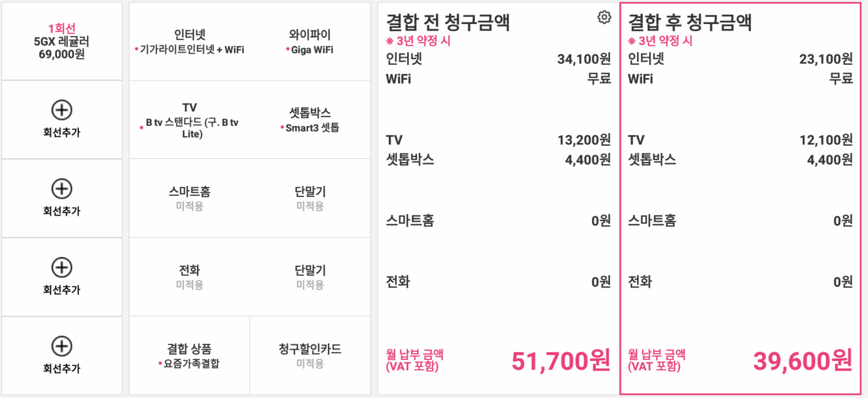The image size is (868, 398).
Task: Open the 전화 미적용 selector
Action: [x=190, y=276]
